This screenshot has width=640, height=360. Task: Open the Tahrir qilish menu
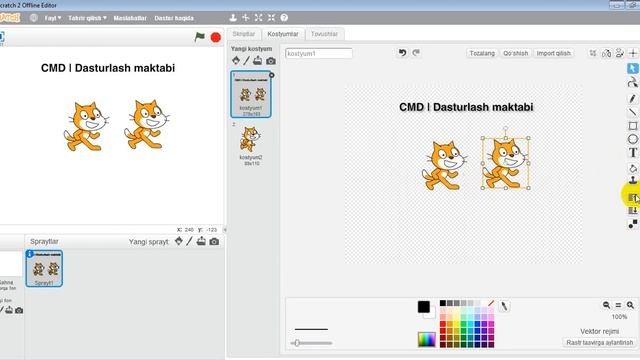pos(87,18)
